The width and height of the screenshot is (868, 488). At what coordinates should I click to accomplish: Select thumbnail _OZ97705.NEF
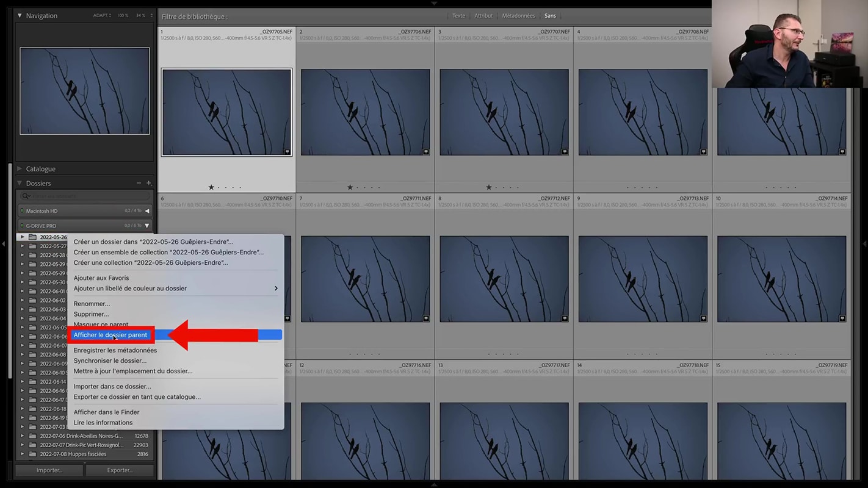(226, 112)
